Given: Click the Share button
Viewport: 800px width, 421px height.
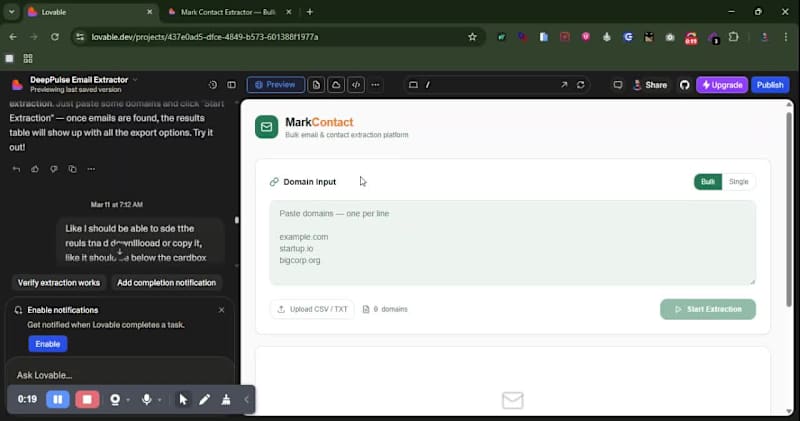Looking at the screenshot, I should coord(650,85).
